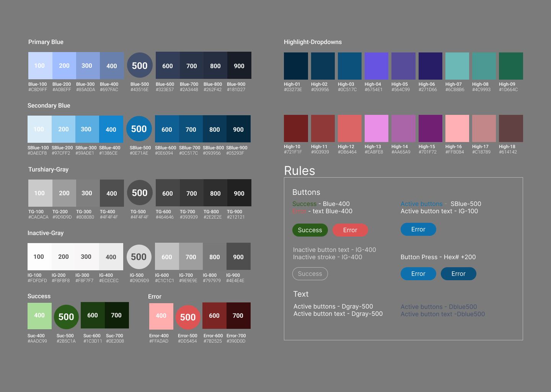
Task: Pick the SBlue-900 swatch
Action: click(238, 129)
